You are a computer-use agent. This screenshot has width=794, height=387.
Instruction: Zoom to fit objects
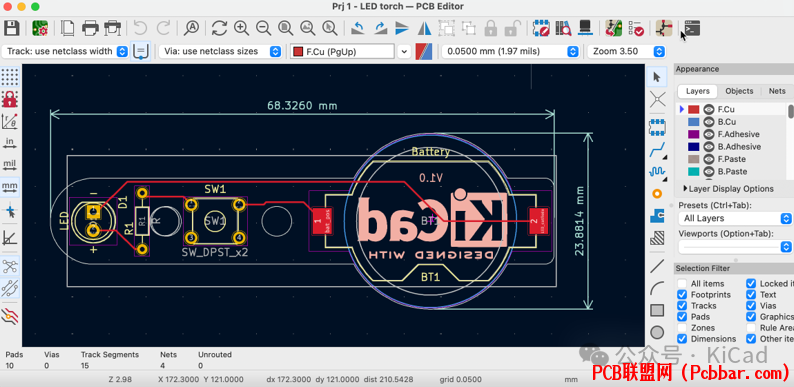tap(308, 28)
